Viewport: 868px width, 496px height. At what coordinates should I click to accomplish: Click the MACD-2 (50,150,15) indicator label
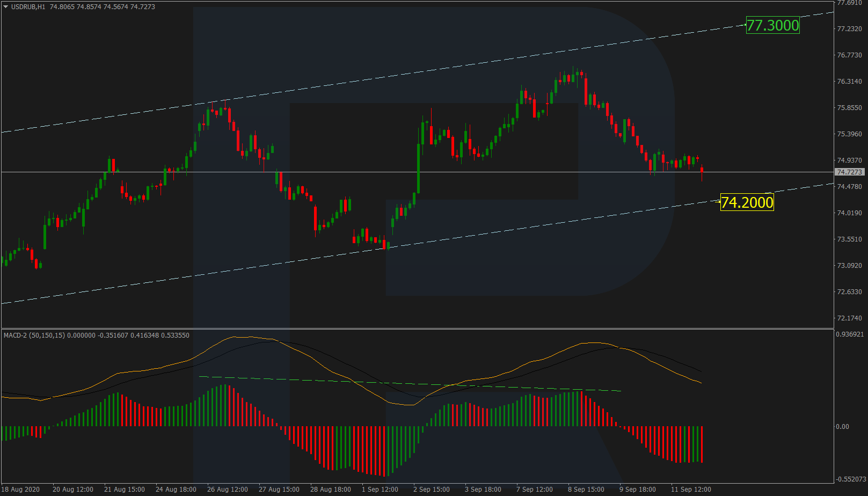[34, 335]
